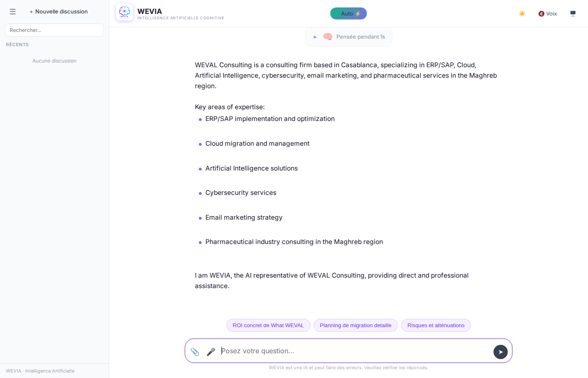Start voice input with microphone icon
The width and height of the screenshot is (588, 378).
click(211, 352)
